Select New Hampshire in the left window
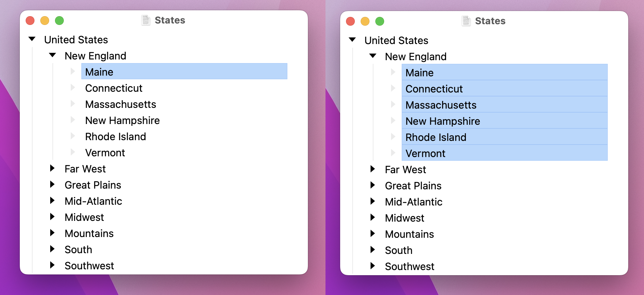Viewport: 644px width, 295px height. pyautogui.click(x=122, y=120)
